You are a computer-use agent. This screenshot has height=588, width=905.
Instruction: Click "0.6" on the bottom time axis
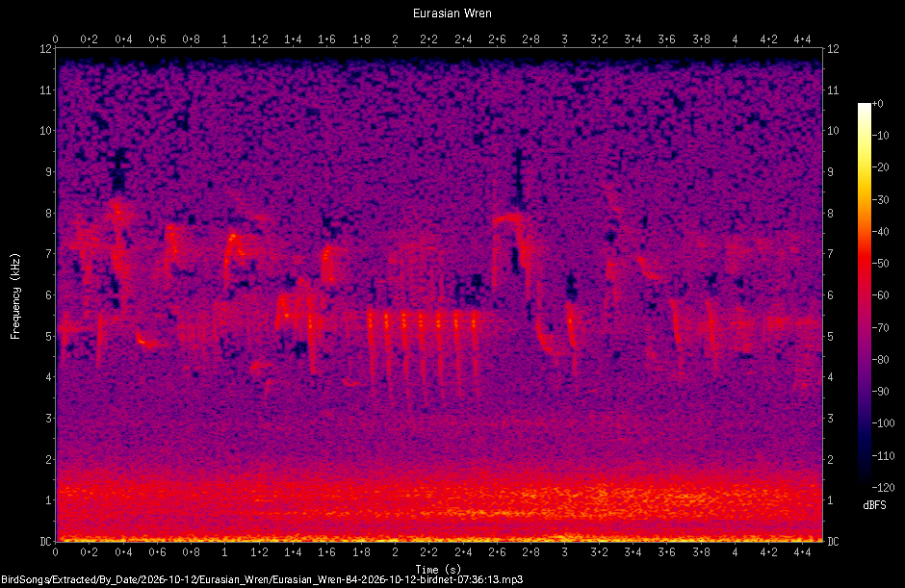[x=157, y=552]
